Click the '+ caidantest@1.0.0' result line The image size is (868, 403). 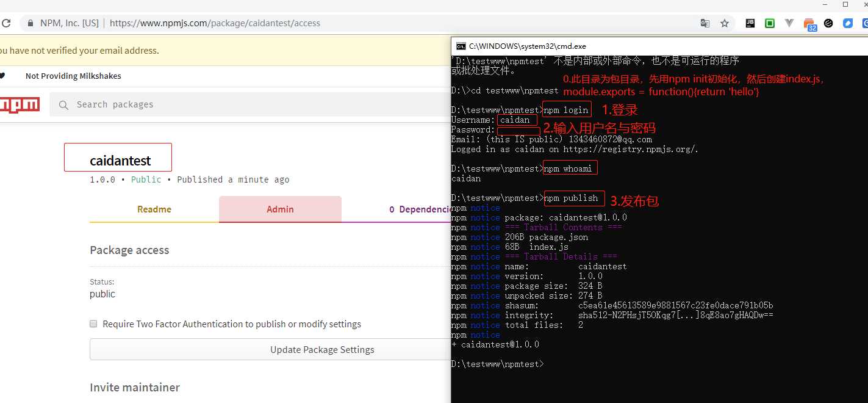[x=495, y=344]
